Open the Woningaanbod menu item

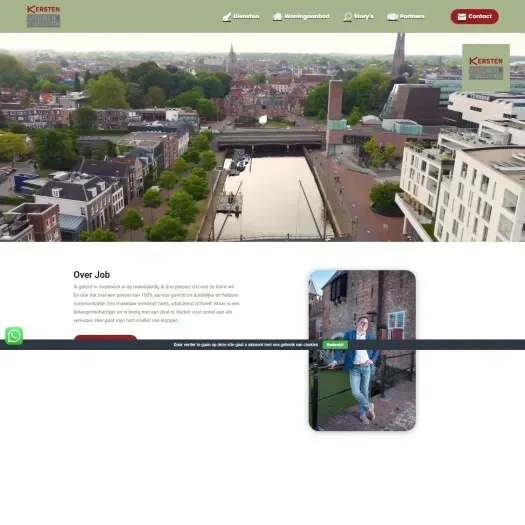[x=307, y=16]
